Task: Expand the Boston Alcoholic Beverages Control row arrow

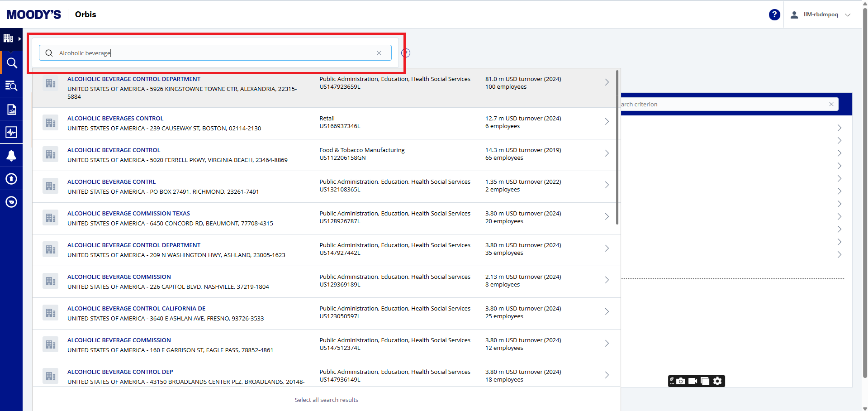Action: point(607,122)
